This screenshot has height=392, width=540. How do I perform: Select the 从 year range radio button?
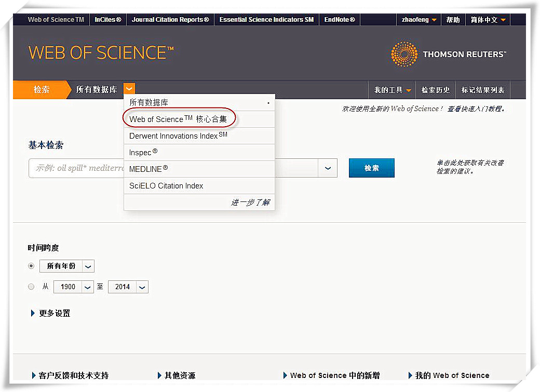click(31, 287)
